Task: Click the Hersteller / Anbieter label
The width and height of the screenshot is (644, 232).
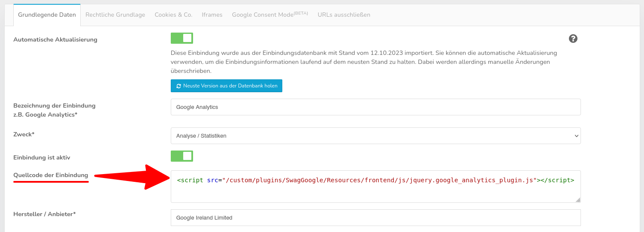Action: [44, 214]
